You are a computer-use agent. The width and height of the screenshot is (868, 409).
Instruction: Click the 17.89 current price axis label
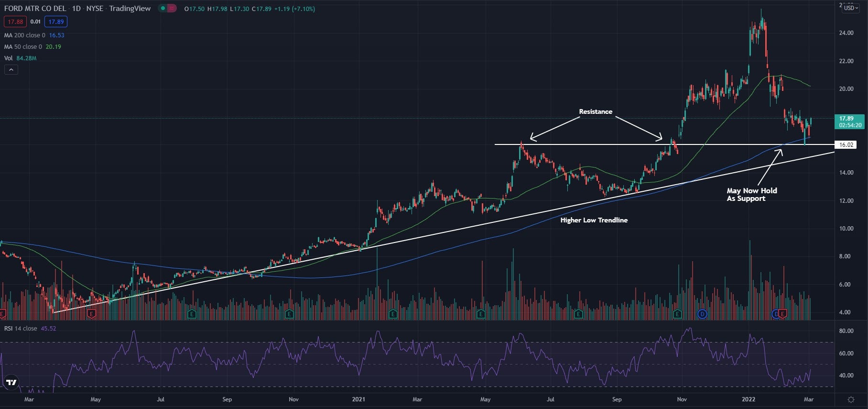click(x=849, y=122)
